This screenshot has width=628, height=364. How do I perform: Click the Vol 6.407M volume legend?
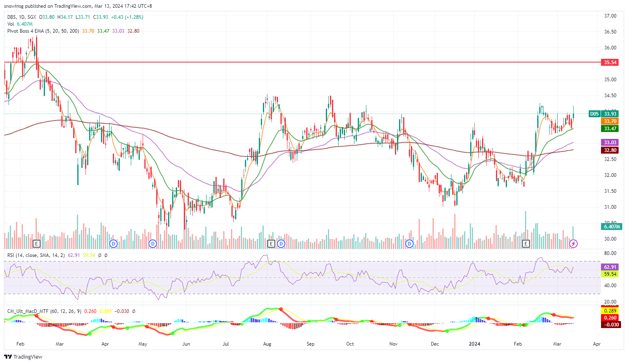pos(20,24)
